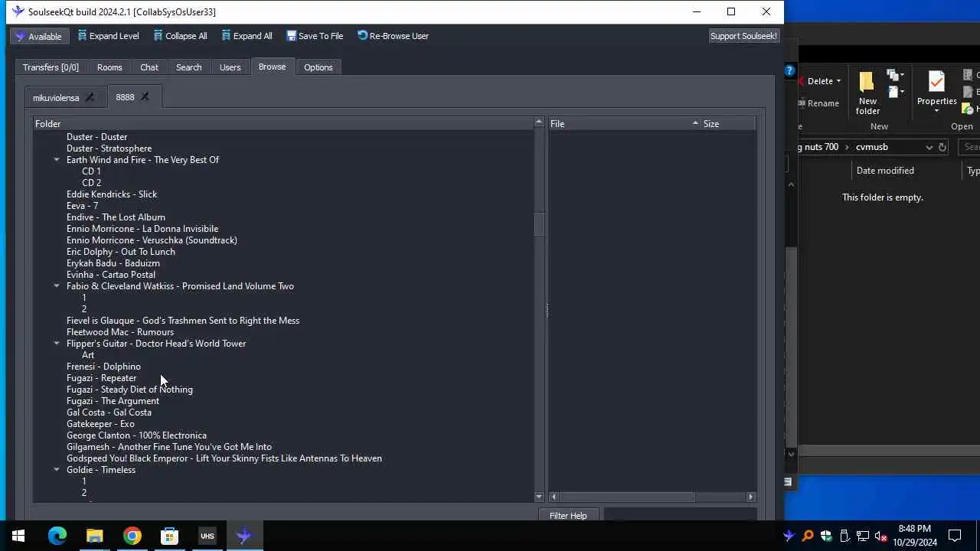Click Soulseek taskbar app icon

(244, 536)
